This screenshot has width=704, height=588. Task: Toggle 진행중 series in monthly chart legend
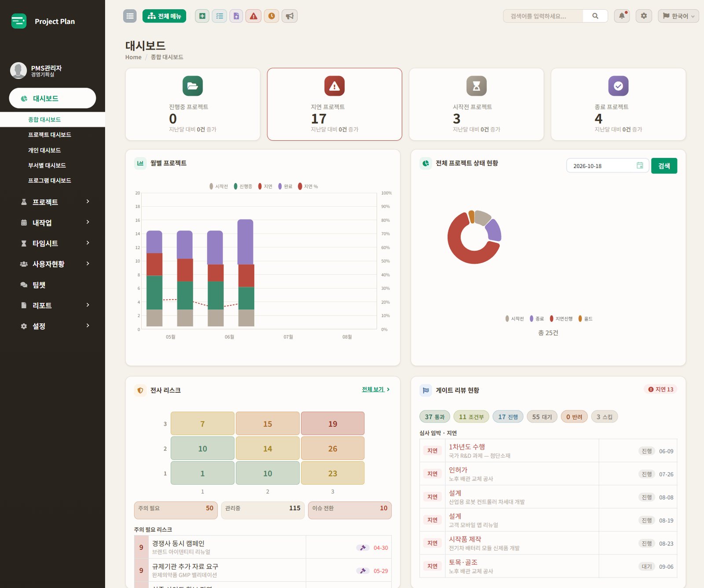243,186
